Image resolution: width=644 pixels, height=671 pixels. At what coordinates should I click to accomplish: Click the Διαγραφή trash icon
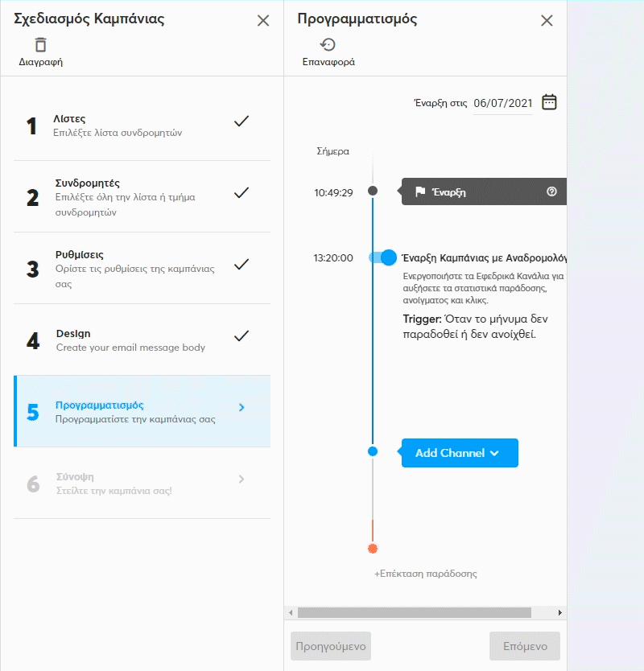[x=41, y=46]
